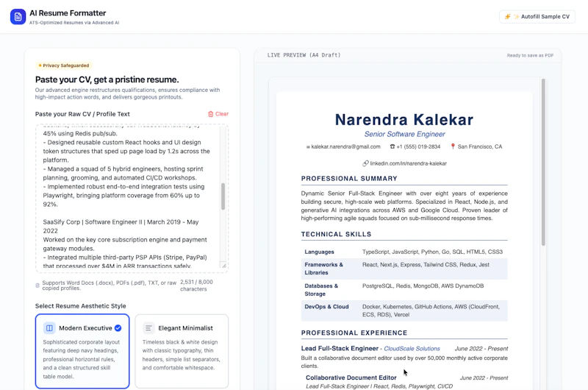588x390 pixels.
Task: Click the location pin icon in resume
Action: [x=453, y=146]
